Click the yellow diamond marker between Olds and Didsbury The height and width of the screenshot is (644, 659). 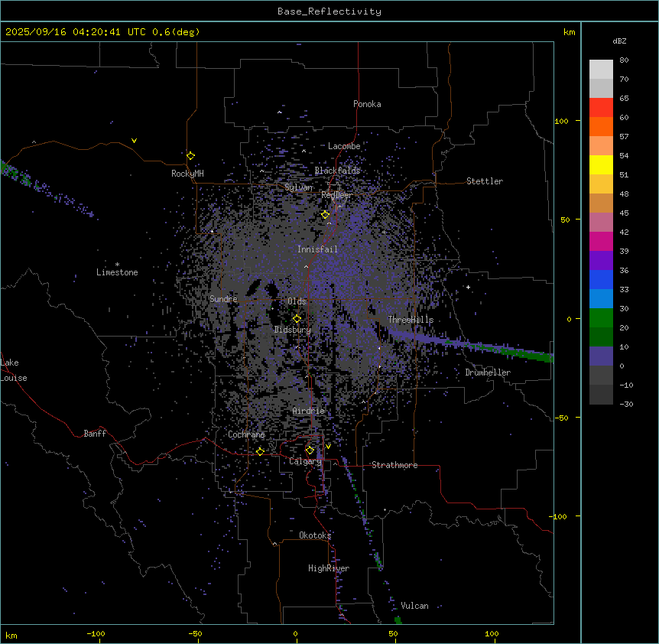pos(297,319)
